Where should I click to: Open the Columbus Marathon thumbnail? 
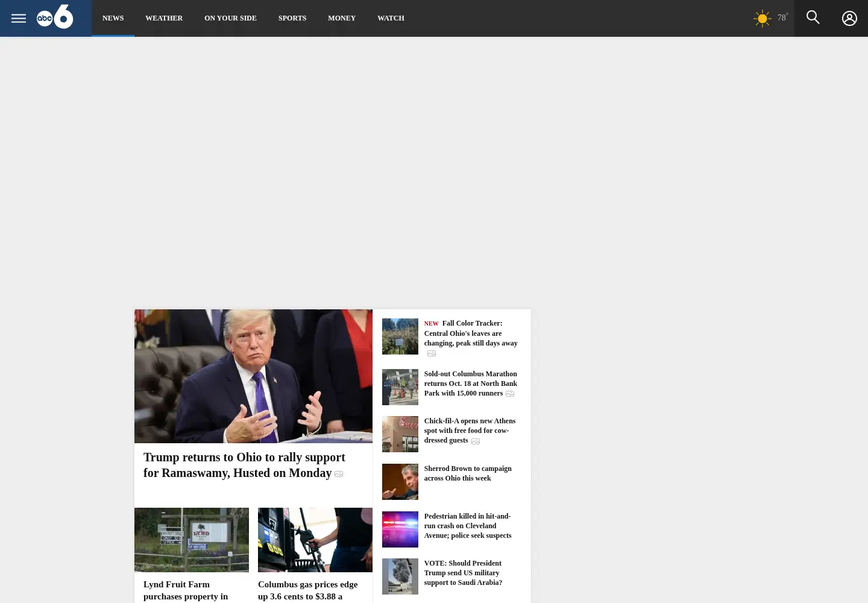tap(400, 387)
